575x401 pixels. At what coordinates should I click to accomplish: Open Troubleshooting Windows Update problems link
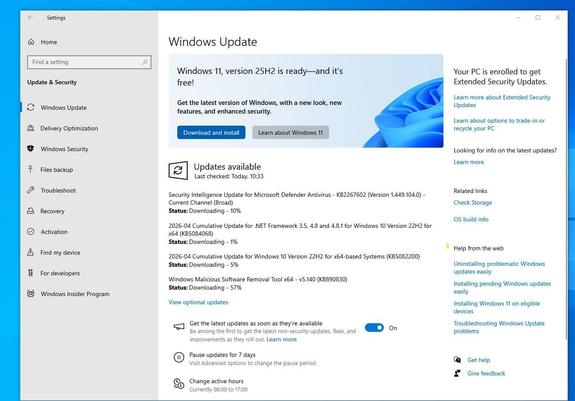click(x=499, y=327)
